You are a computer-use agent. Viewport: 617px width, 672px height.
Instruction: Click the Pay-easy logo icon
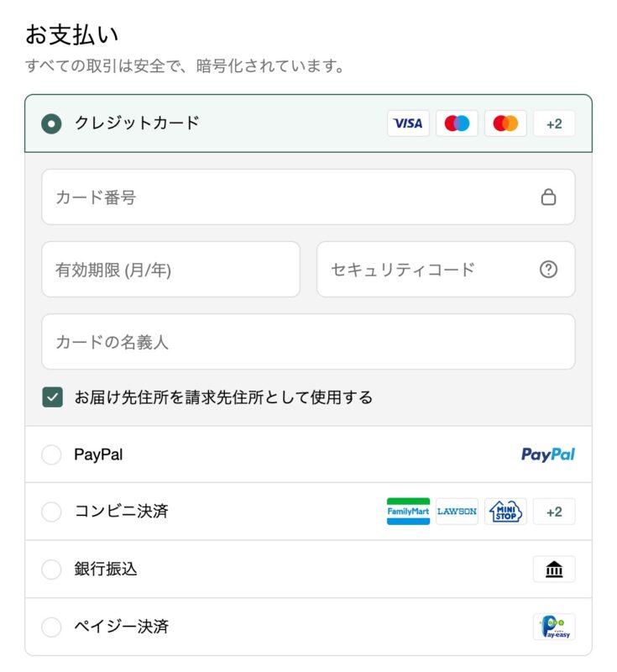pos(554,627)
